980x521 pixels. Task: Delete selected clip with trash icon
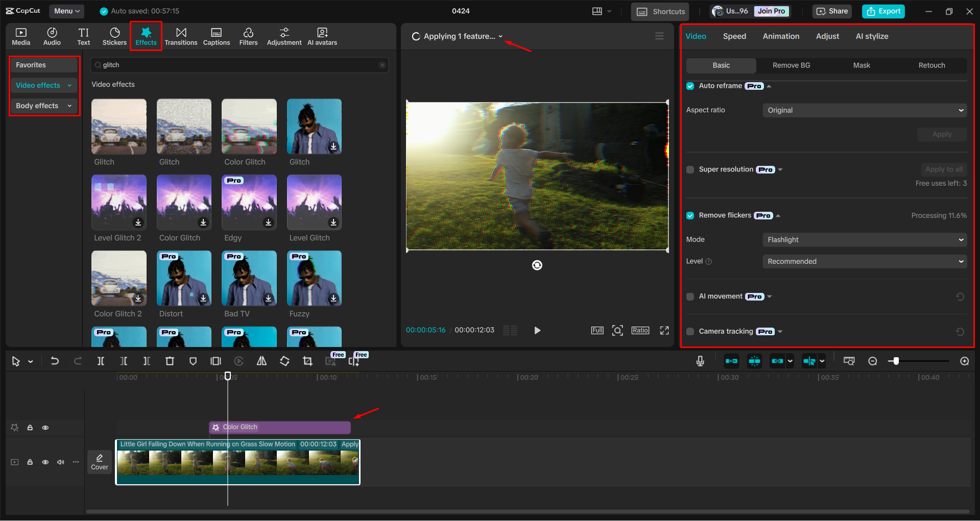click(170, 361)
